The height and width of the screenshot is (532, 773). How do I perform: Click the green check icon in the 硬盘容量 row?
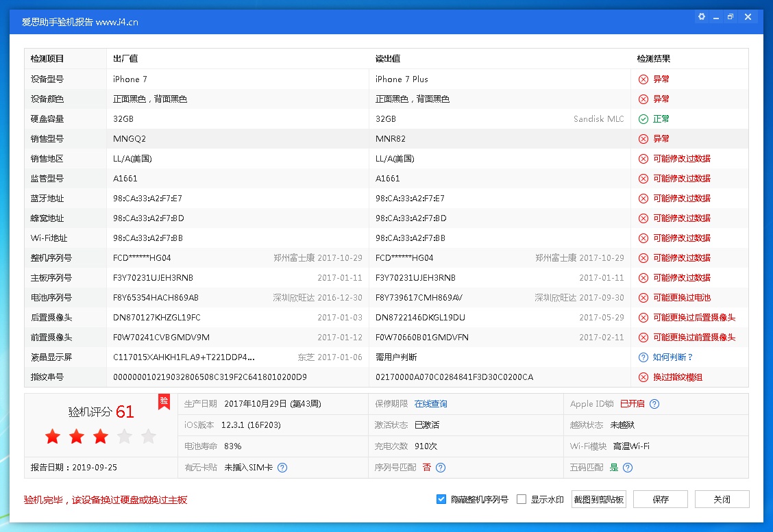click(x=643, y=118)
